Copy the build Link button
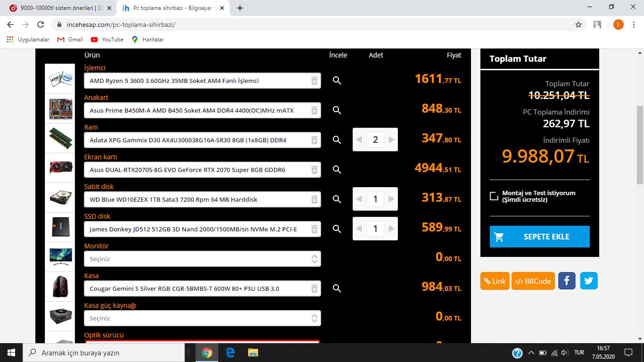 495,281
